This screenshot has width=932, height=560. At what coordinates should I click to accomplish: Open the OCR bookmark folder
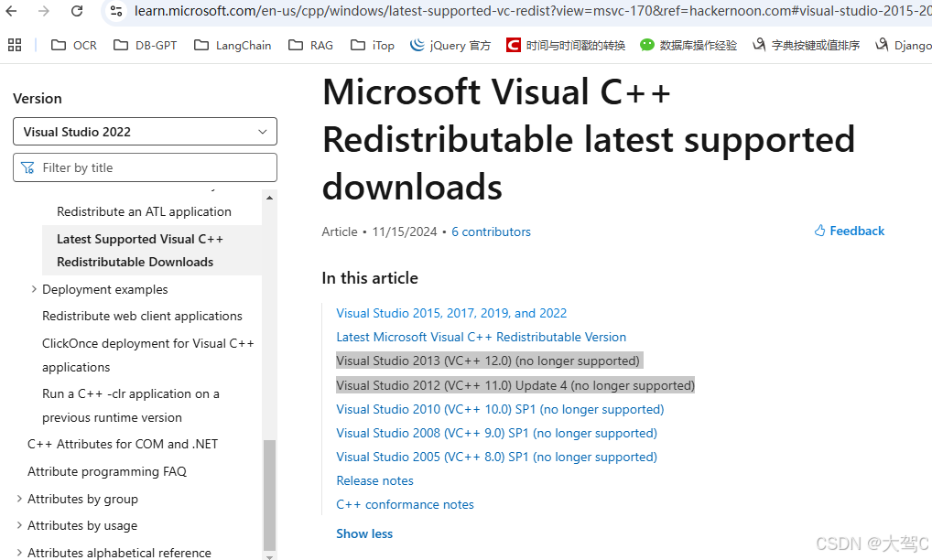point(74,45)
